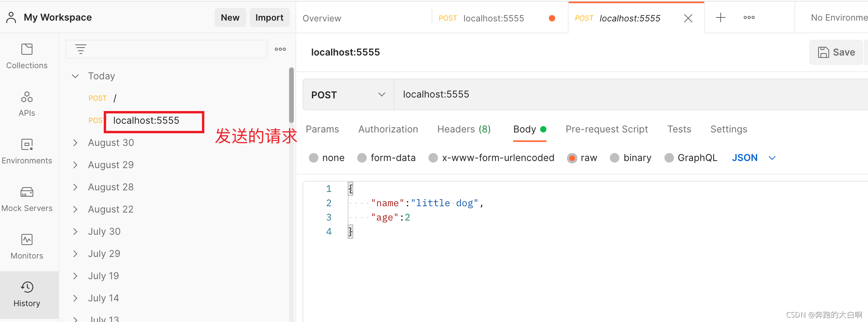Switch to the Tests tab
This screenshot has height=322, width=868.
tap(679, 129)
